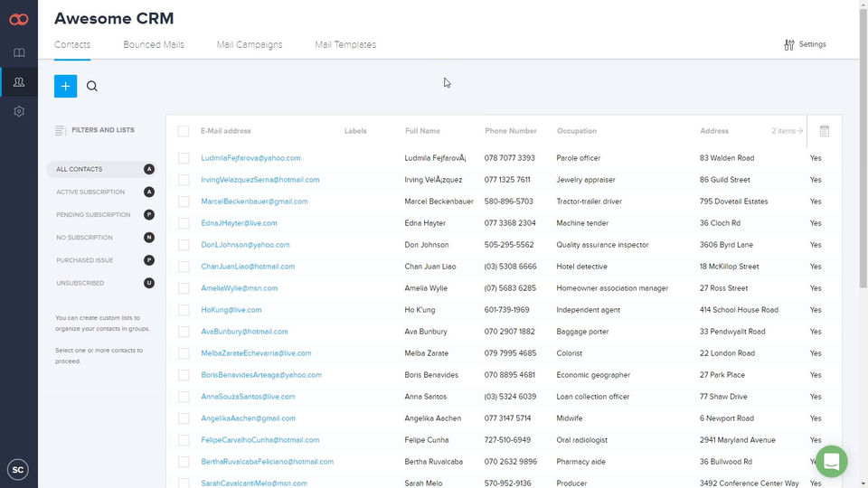Open BorisBenavidesArteaga@yahoo.com contact

pyautogui.click(x=261, y=374)
